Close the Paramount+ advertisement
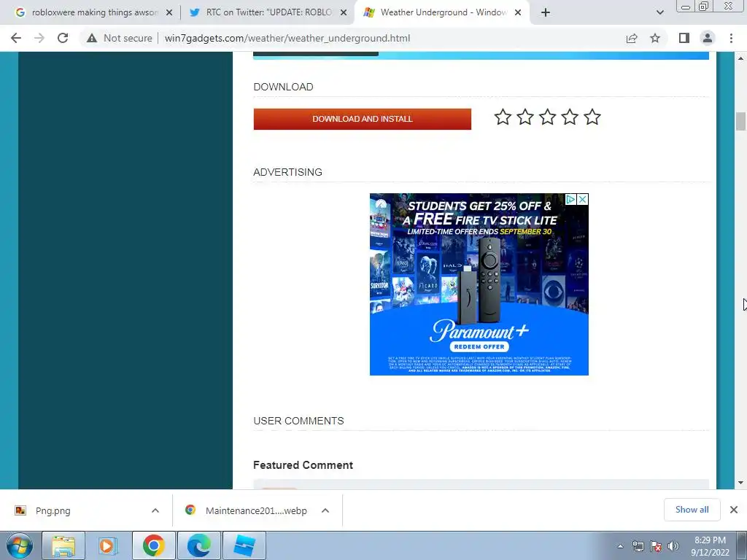The image size is (747, 560). click(x=582, y=200)
